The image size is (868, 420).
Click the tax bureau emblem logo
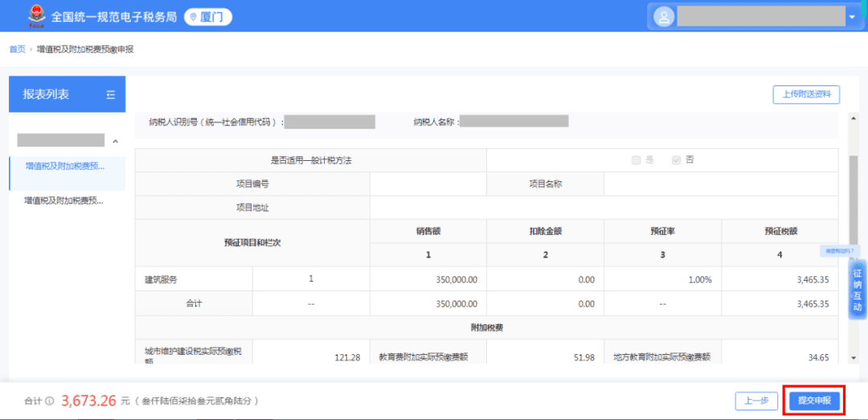tap(35, 15)
